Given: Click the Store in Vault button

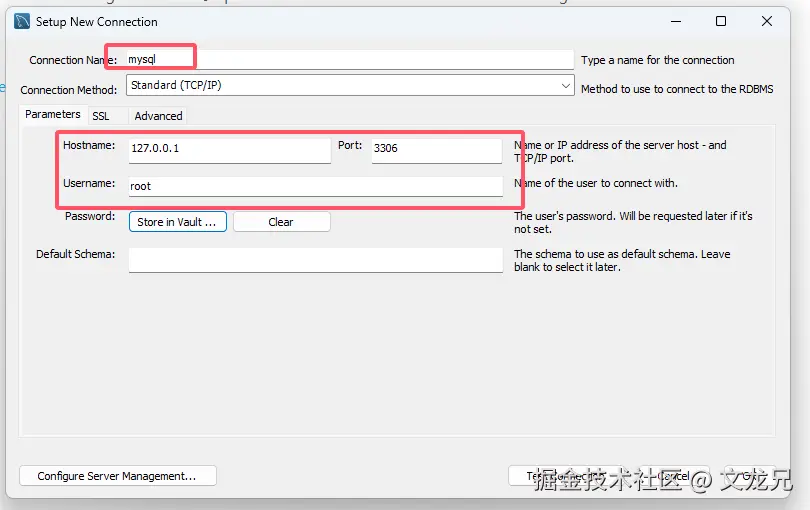Looking at the screenshot, I should point(178,222).
